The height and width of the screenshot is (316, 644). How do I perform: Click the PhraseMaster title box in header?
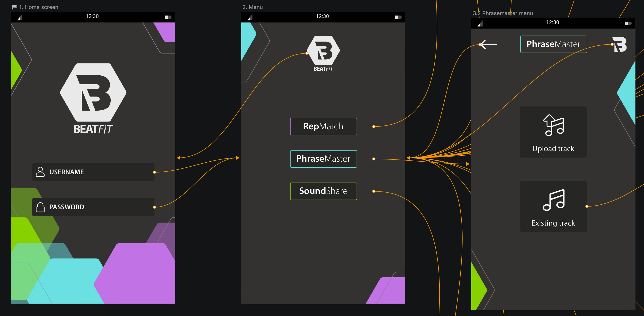pos(554,44)
